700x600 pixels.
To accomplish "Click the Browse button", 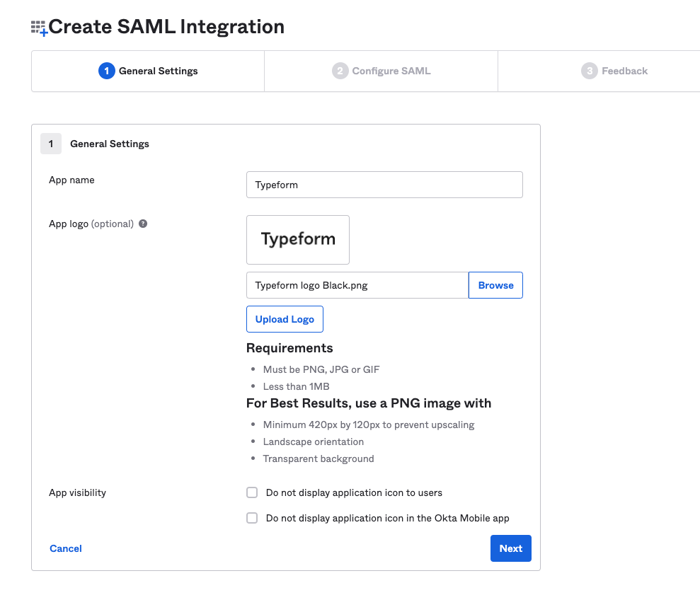I will point(495,285).
